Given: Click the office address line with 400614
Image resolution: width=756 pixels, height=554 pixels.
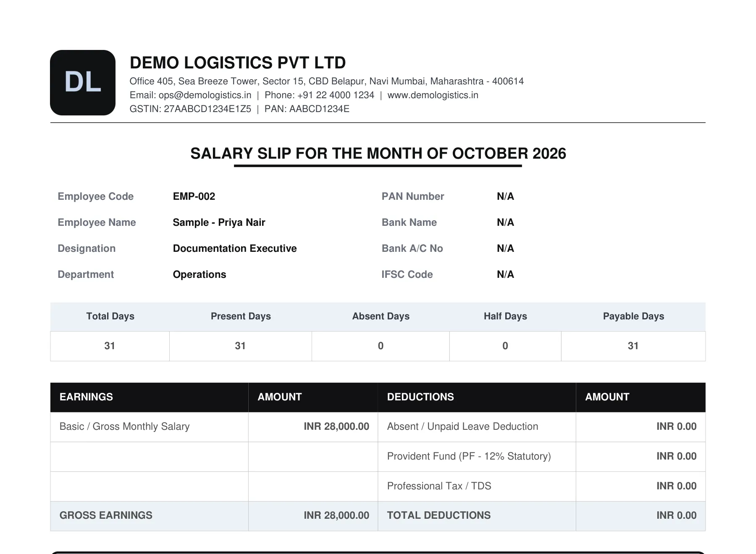Looking at the screenshot, I should pyautogui.click(x=326, y=81).
